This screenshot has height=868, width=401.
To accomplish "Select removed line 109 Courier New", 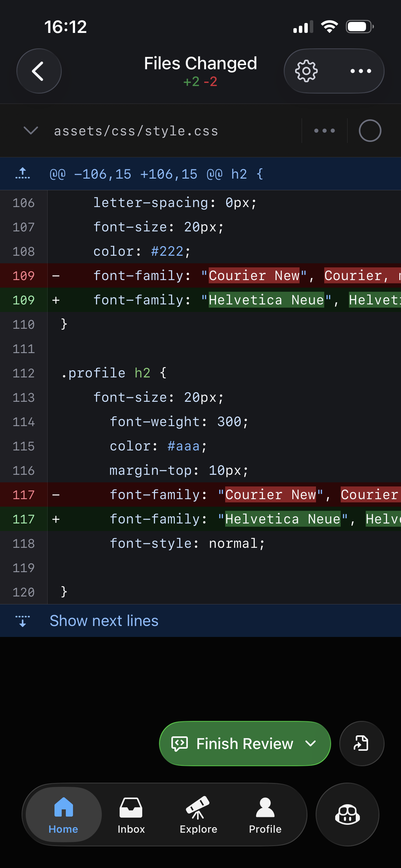I will (x=223, y=276).
